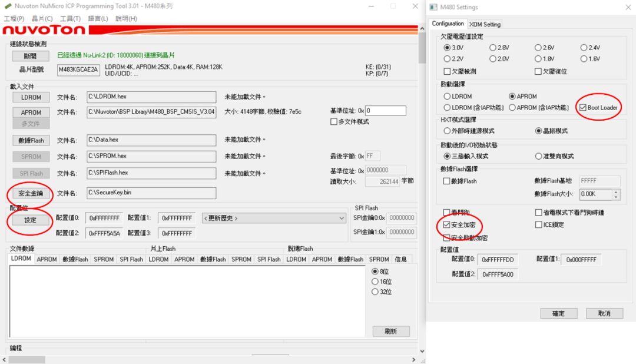This screenshot has height=364, width=636.
Task: Enable 省電模式下看門狗時鐘 checkbox
Action: [539, 213]
